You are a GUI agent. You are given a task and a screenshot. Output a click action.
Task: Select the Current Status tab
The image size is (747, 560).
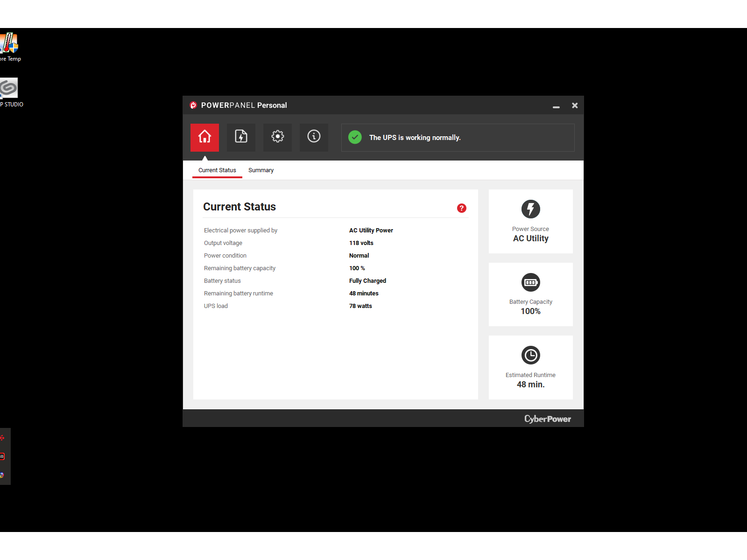(217, 170)
